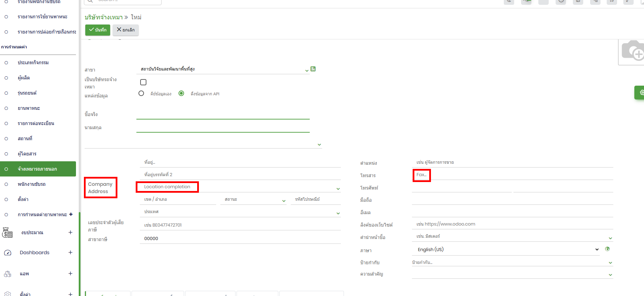
Task: Click the green บันทึก save button
Action: click(x=98, y=30)
